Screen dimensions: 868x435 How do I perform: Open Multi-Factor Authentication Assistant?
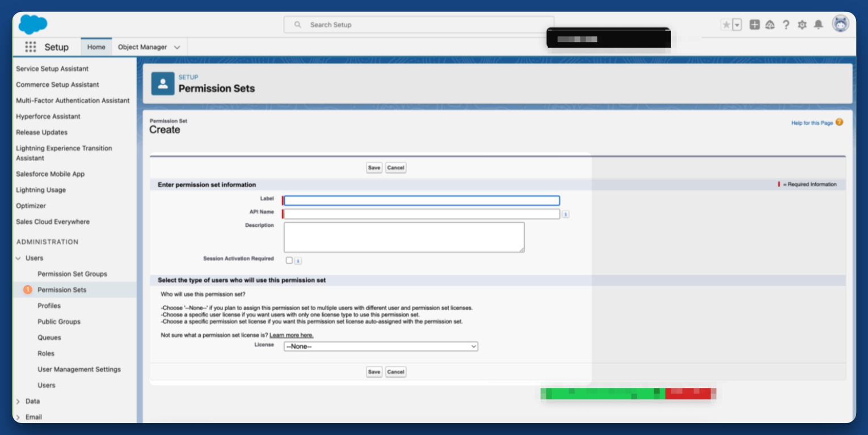(x=73, y=100)
